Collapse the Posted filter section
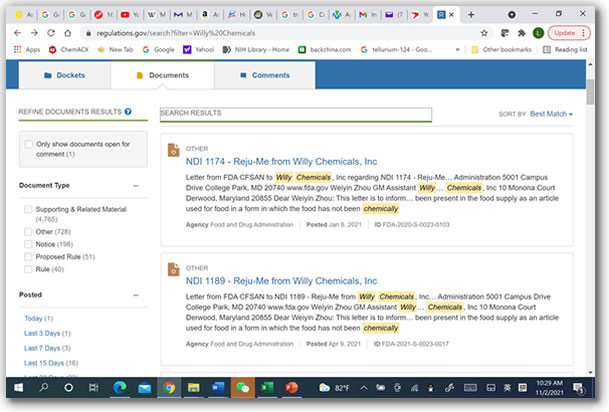This screenshot has width=609, height=412. pos(136,295)
